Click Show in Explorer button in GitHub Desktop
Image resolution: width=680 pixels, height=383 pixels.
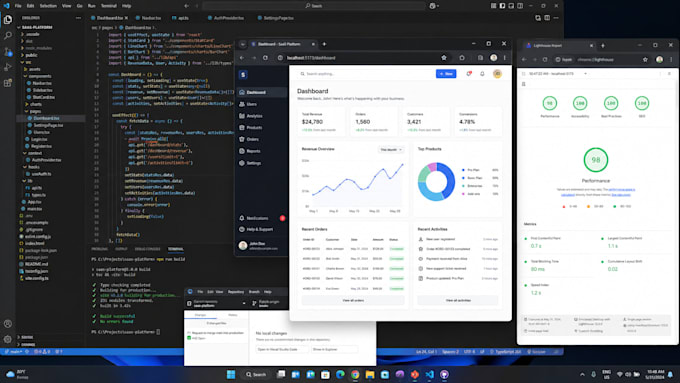(334, 349)
